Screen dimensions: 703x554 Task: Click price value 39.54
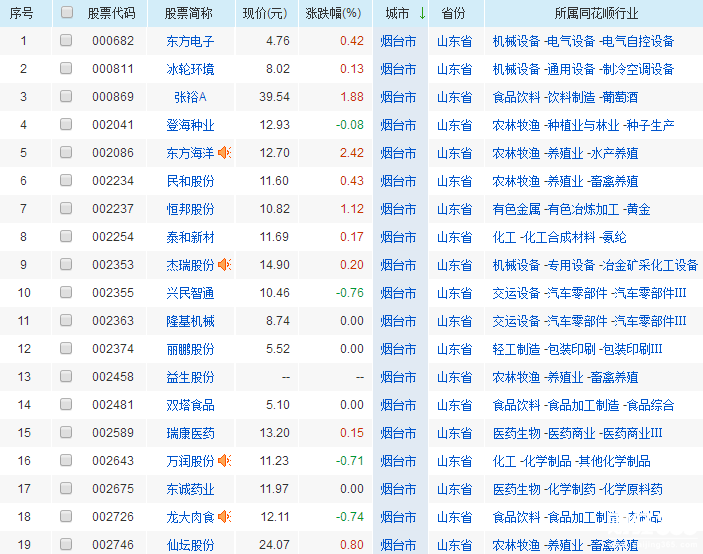pos(274,97)
